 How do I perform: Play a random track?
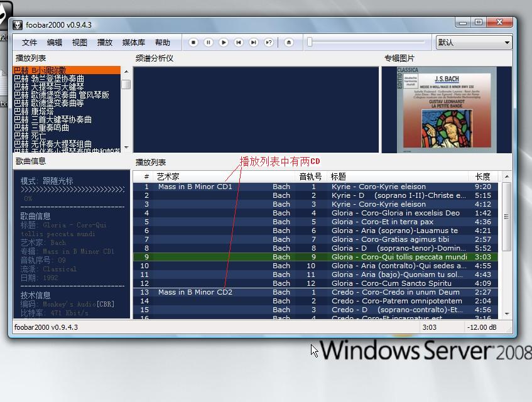269,43
